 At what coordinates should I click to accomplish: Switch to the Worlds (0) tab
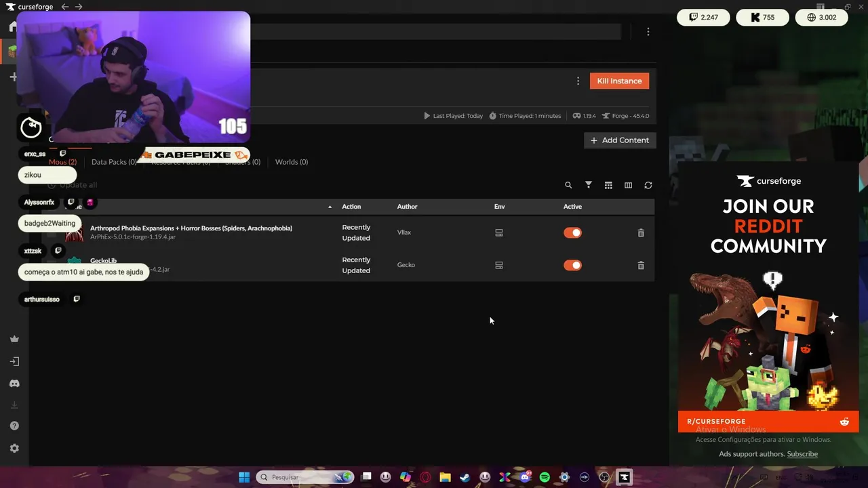pos(292,162)
